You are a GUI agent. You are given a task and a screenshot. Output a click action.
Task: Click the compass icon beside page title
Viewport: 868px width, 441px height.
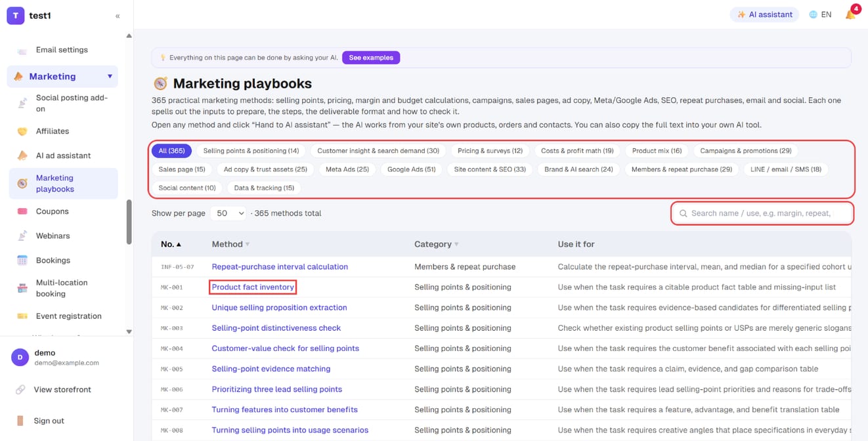[x=160, y=83]
